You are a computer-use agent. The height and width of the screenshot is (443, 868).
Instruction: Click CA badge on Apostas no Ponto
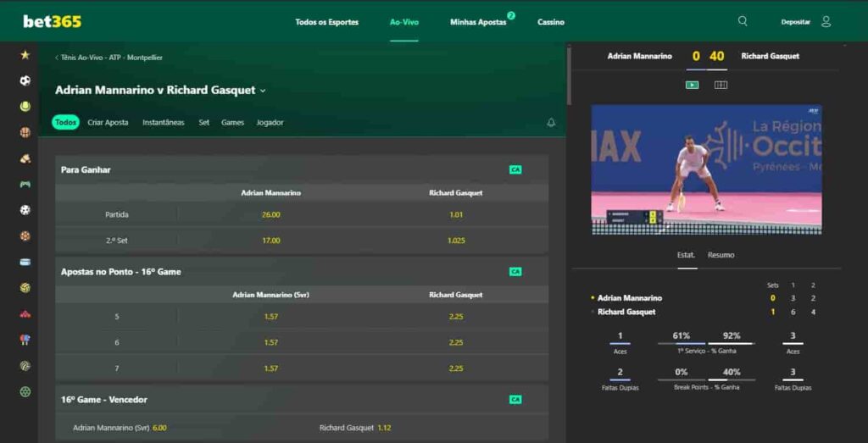point(515,272)
